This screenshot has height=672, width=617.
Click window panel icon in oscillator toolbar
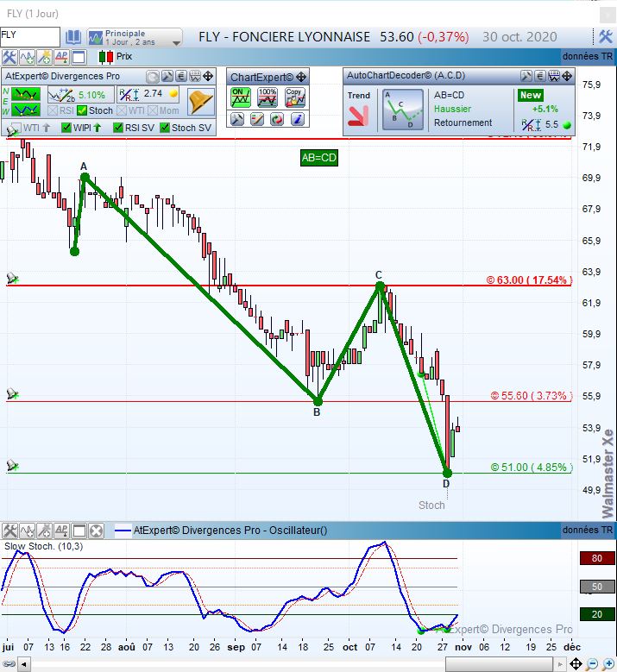click(79, 531)
